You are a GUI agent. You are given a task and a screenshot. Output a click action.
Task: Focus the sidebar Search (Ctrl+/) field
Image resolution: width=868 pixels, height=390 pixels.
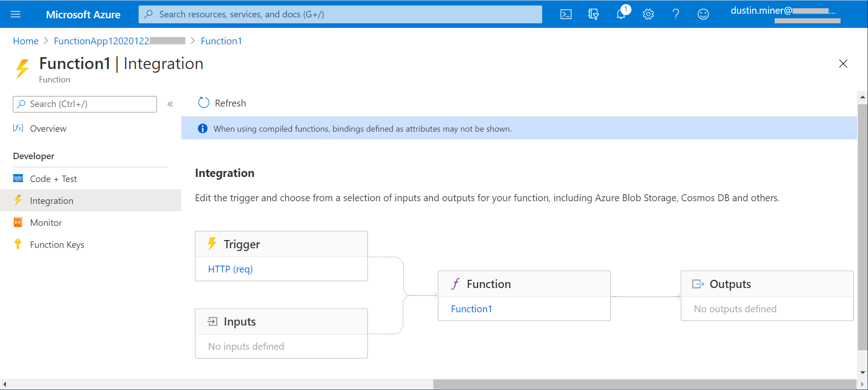tap(85, 104)
